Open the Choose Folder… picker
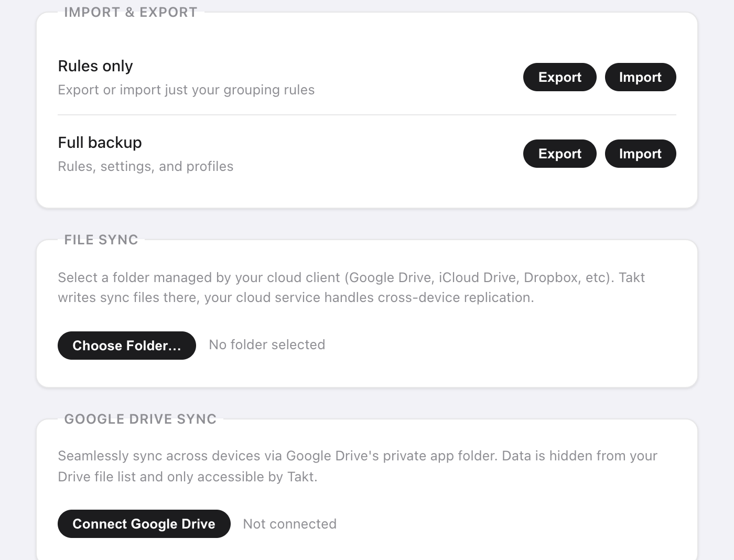Image resolution: width=734 pixels, height=560 pixels. 127,346
